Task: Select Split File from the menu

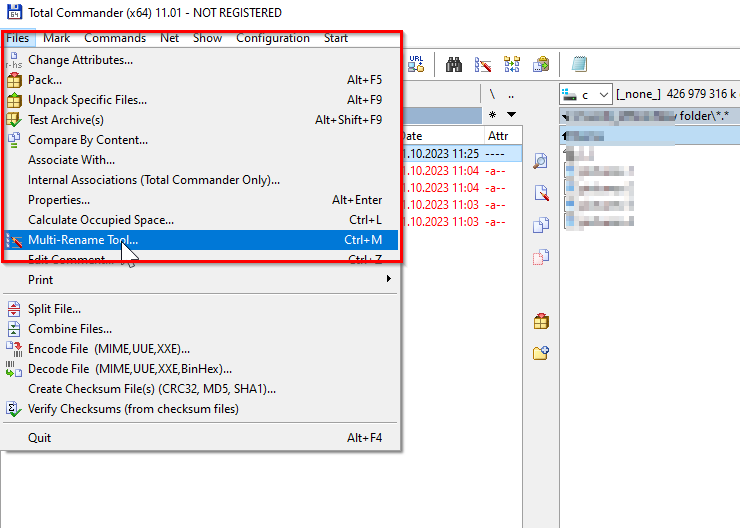Action: tap(54, 309)
